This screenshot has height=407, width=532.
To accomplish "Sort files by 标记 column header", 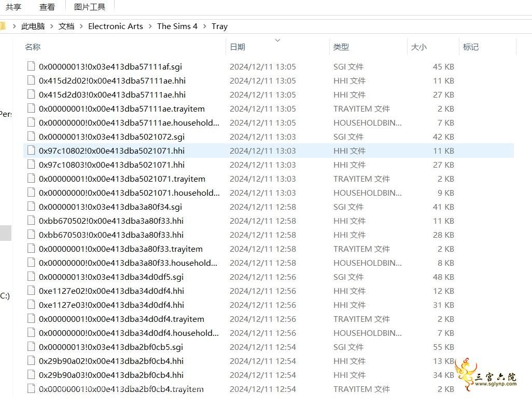I will 471,47.
